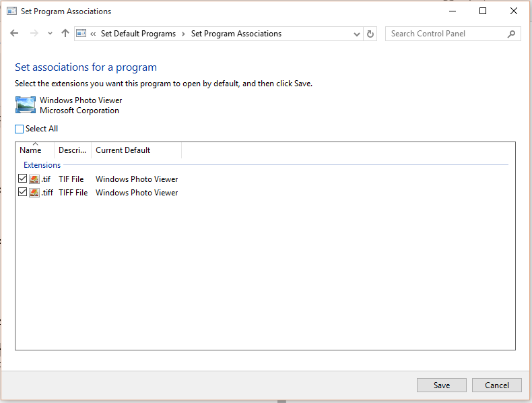
Task: Click Windows Photo Viewer default for .tif
Action: pyautogui.click(x=137, y=179)
